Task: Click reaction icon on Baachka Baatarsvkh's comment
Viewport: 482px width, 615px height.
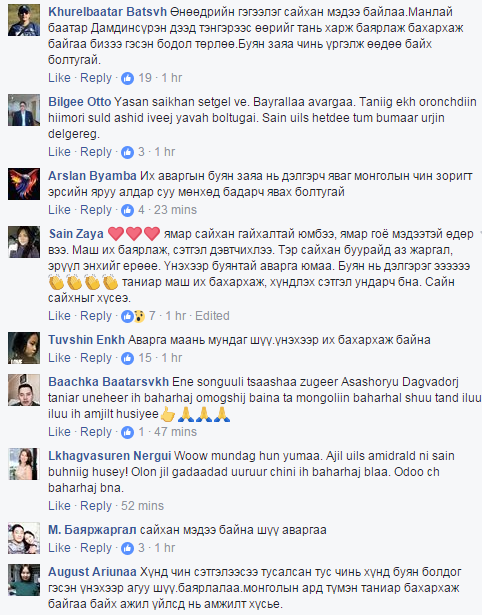Action: 127,432
